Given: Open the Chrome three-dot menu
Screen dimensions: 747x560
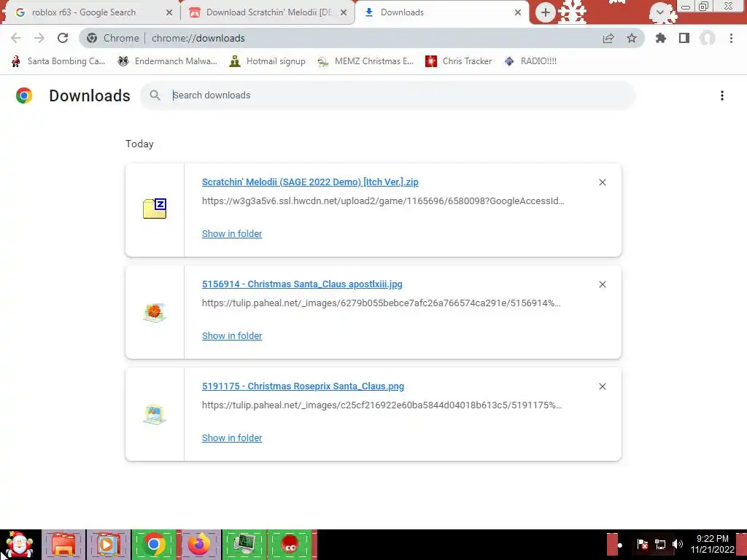Looking at the screenshot, I should [x=731, y=38].
